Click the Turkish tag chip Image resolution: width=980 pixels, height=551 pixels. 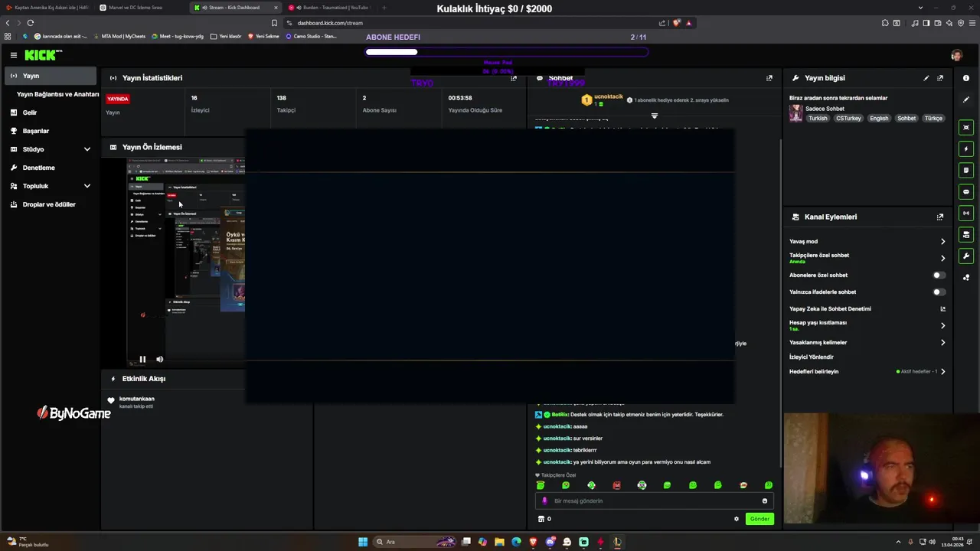(x=818, y=119)
